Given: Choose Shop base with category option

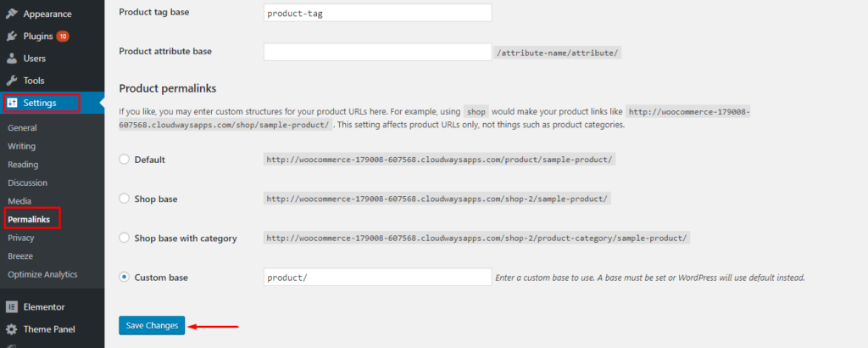Looking at the screenshot, I should tap(125, 239).
